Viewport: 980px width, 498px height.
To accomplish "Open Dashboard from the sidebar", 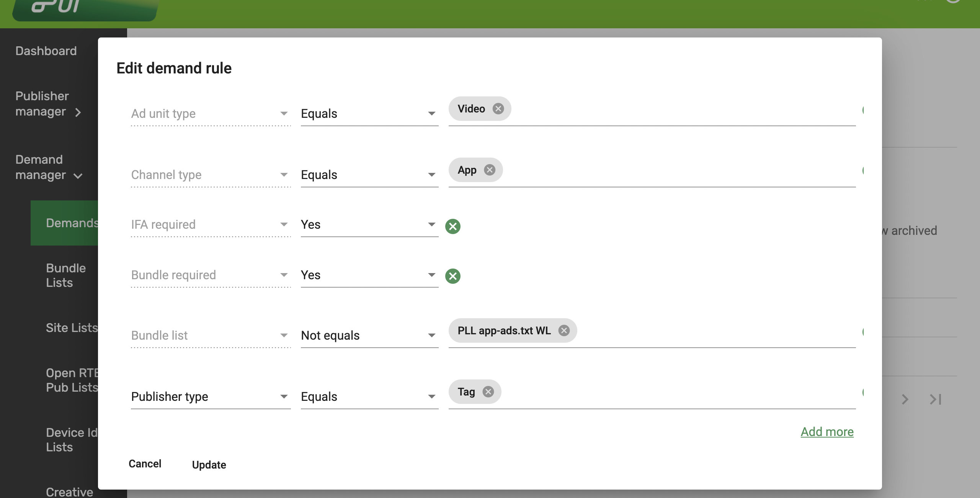I will 46,51.
